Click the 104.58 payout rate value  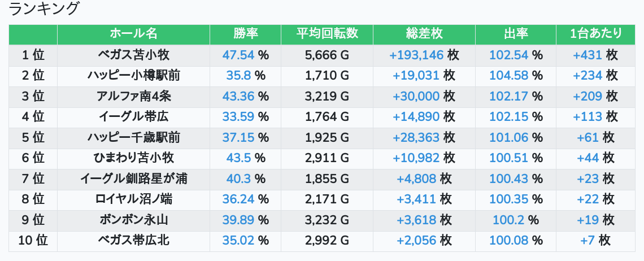click(508, 76)
